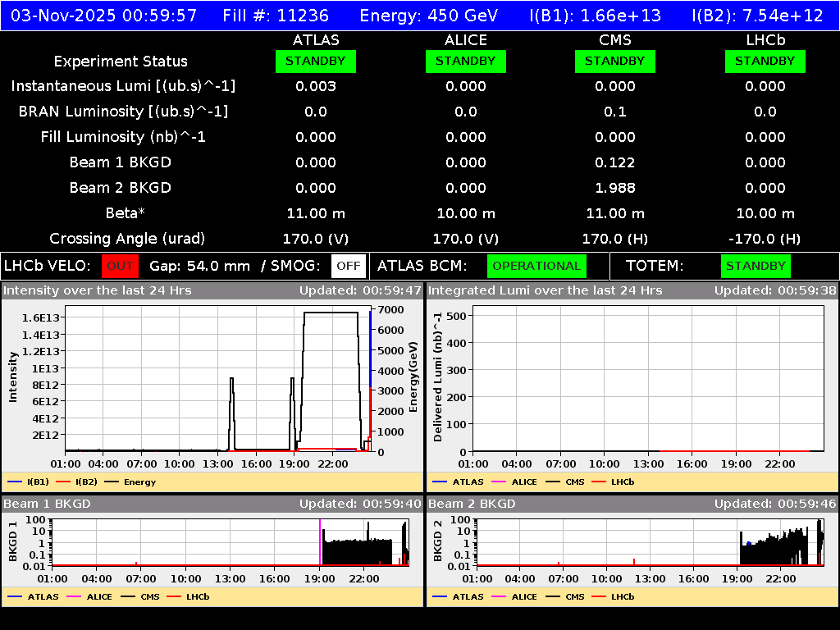
Task: Click the TOTEM STANDBY indicator
Action: 755,266
